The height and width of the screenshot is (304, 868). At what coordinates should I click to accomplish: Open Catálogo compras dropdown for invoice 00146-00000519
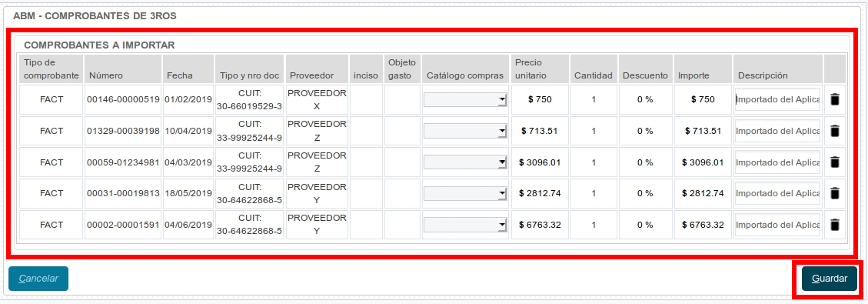click(465, 100)
